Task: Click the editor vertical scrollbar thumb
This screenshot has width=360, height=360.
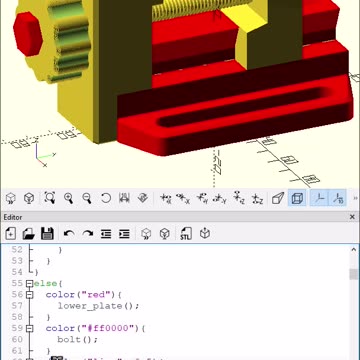Action: (x=354, y=274)
